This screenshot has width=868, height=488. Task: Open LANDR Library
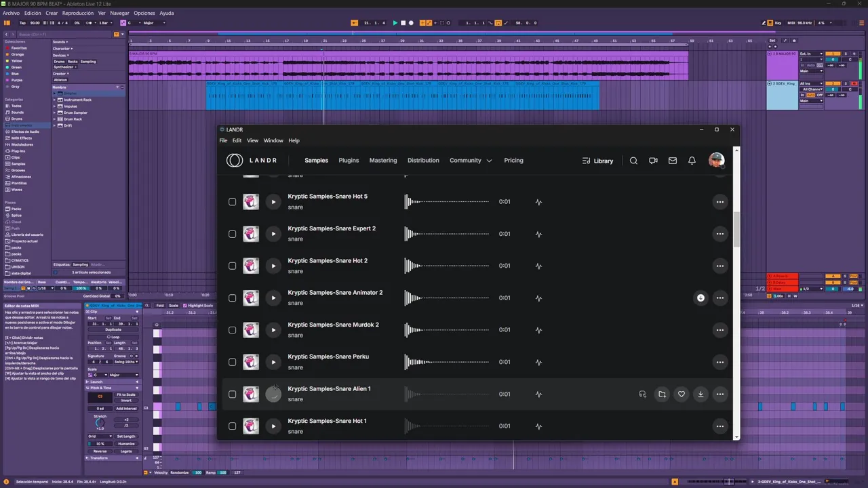point(597,161)
